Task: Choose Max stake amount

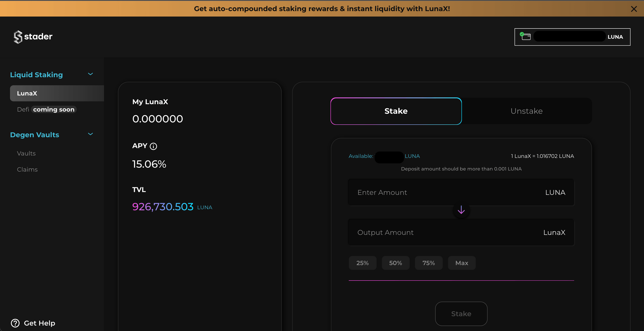Action: tap(461, 263)
